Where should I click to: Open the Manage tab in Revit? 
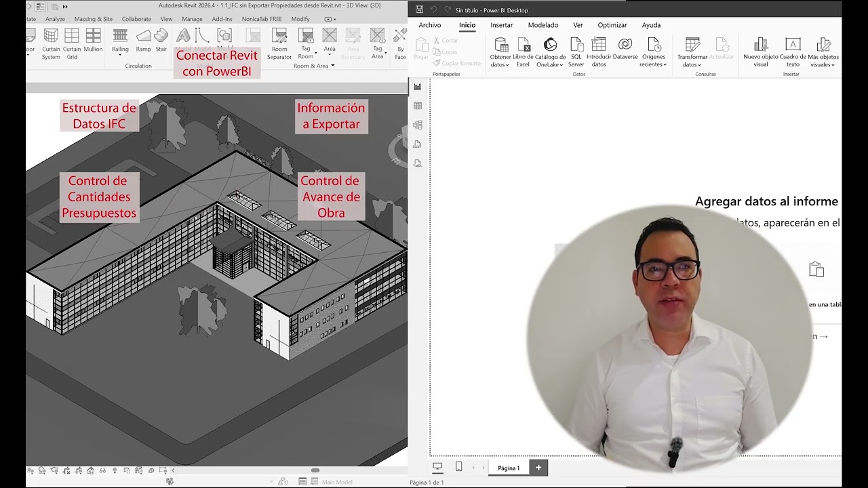pos(192,19)
